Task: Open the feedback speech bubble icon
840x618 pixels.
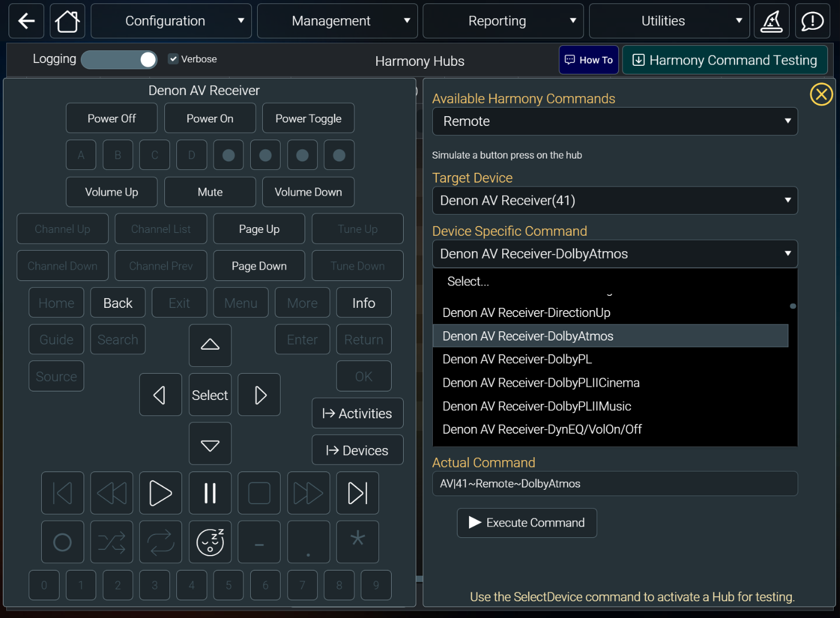Action: coord(813,21)
